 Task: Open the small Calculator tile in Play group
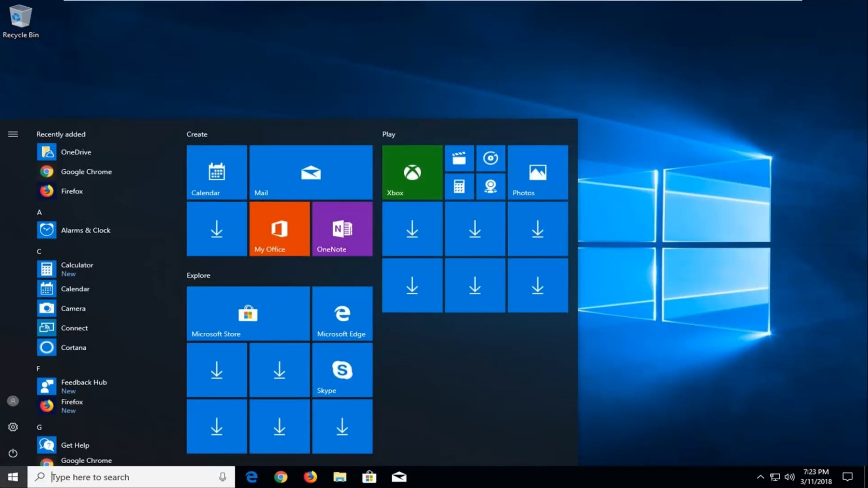(459, 186)
